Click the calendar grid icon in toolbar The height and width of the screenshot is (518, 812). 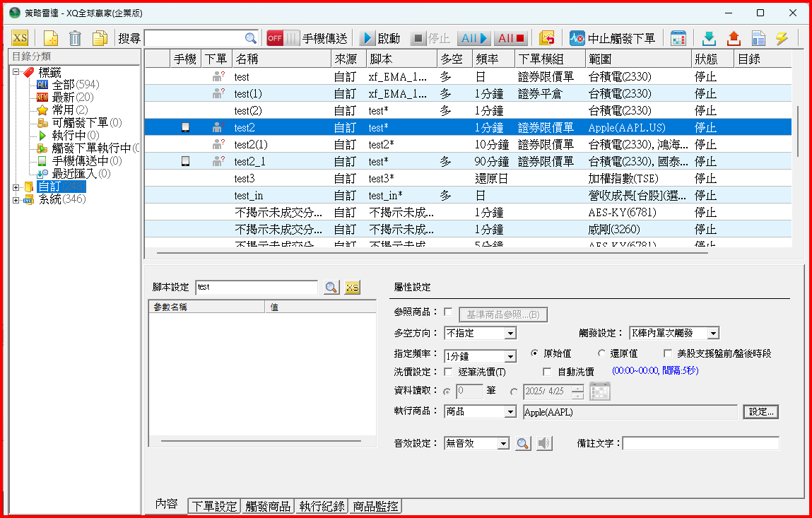pos(678,38)
